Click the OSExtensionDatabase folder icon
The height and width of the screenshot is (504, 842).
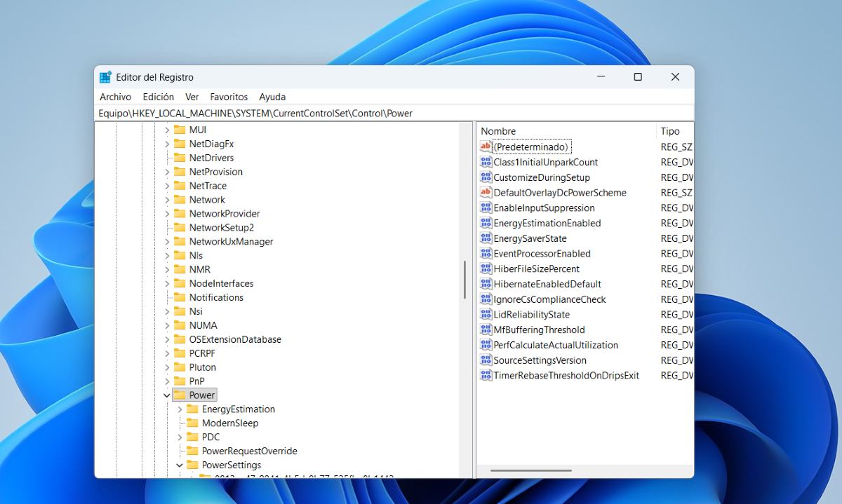pyautogui.click(x=180, y=339)
